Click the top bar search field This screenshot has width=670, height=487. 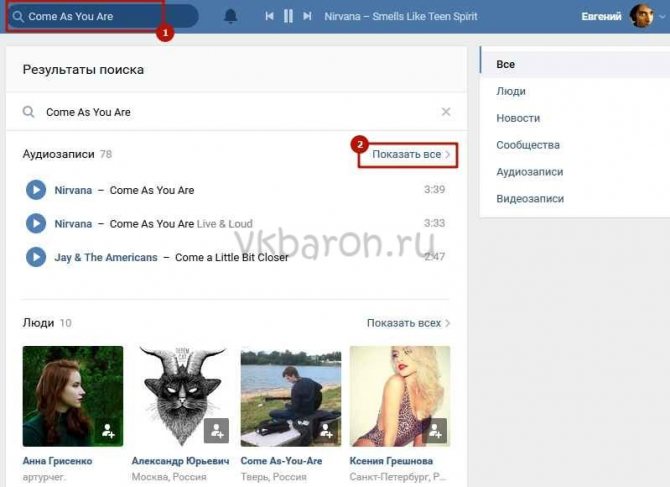click(103, 16)
